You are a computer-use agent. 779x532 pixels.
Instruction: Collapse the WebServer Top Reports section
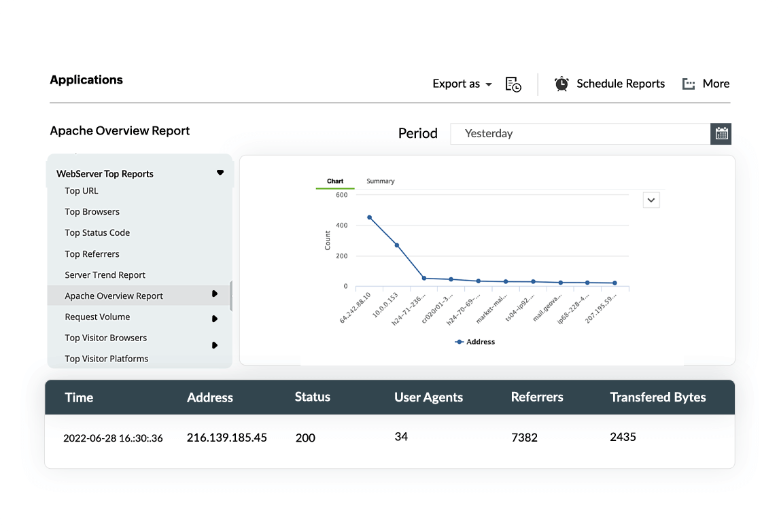click(x=220, y=173)
